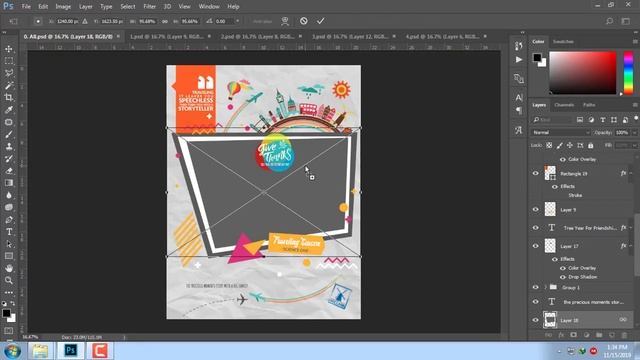Image resolution: width=640 pixels, height=360 pixels.
Task: Switch to the 2.psd document tab
Action: coord(257,36)
